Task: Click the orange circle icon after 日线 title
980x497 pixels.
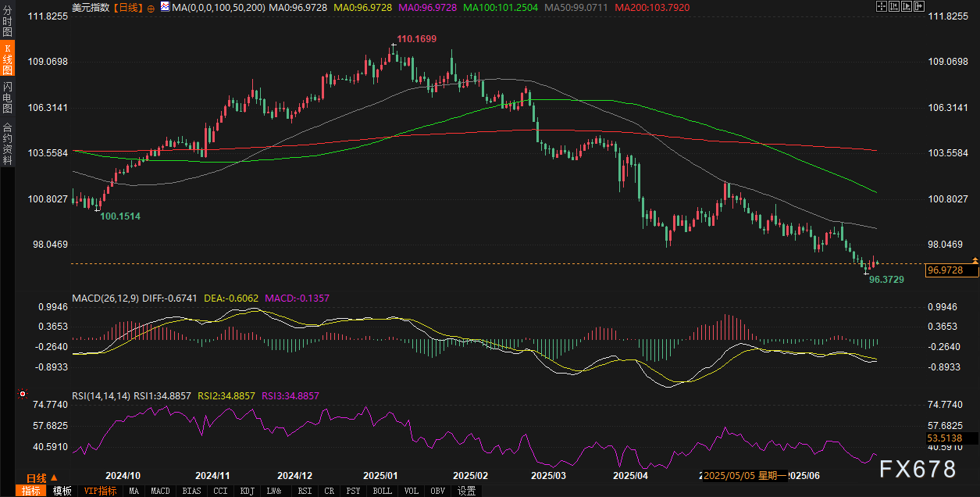Action: (151, 7)
